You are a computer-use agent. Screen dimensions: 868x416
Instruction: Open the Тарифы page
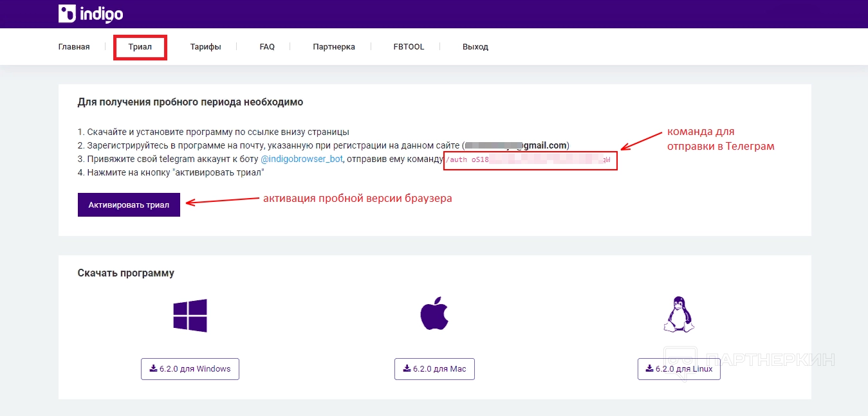(205, 47)
